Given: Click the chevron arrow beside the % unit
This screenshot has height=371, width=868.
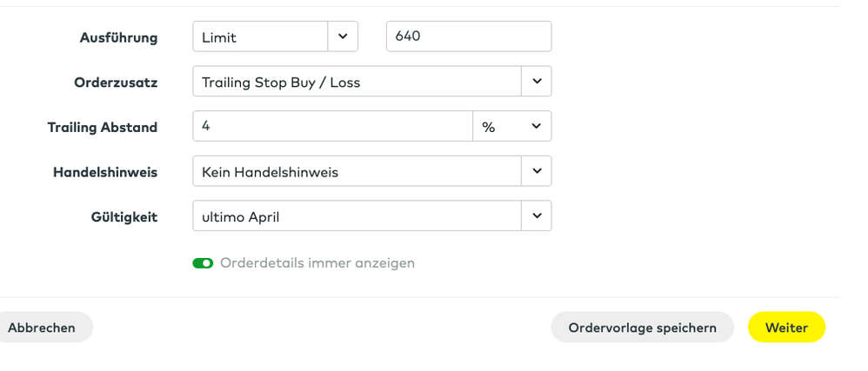Looking at the screenshot, I should [x=536, y=126].
